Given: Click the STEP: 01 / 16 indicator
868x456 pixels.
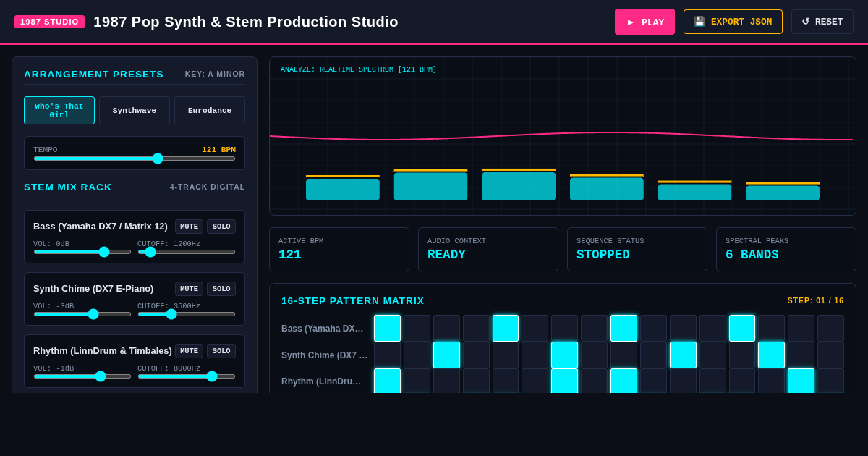Looking at the screenshot, I should click(x=815, y=300).
